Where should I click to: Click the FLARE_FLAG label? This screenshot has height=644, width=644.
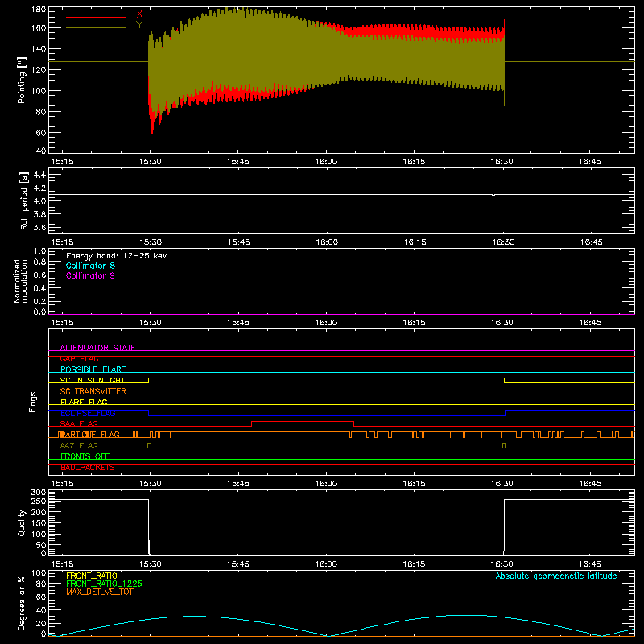click(x=84, y=402)
